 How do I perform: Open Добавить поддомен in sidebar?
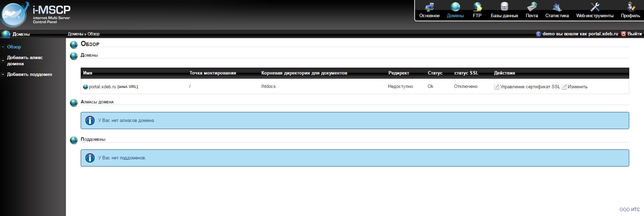click(x=30, y=75)
